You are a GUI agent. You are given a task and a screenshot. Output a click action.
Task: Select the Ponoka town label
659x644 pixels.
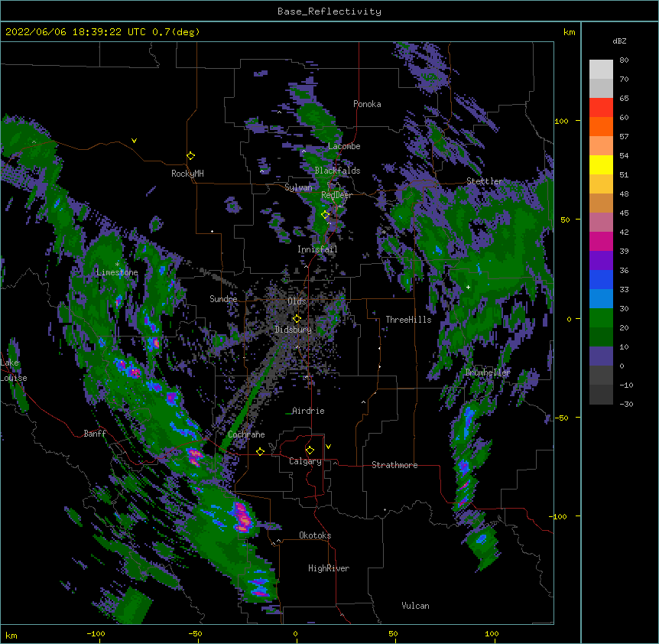point(367,104)
